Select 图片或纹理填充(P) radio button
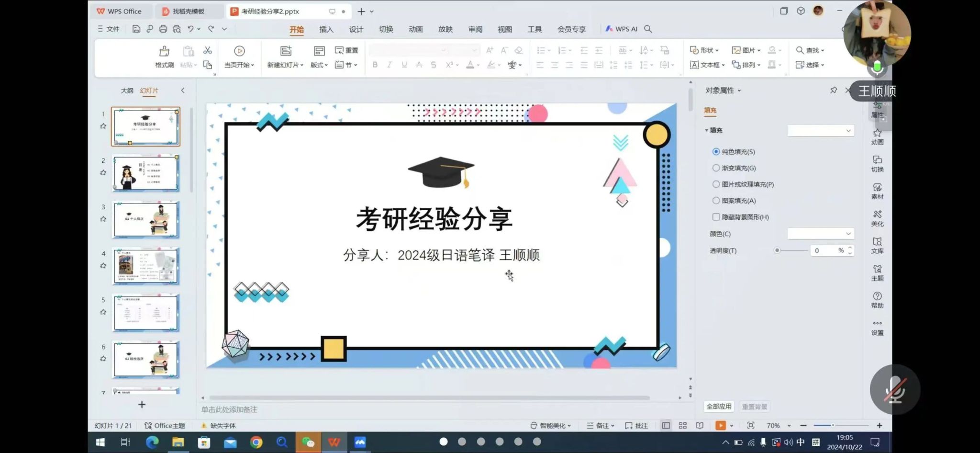980x453 pixels. click(x=716, y=184)
